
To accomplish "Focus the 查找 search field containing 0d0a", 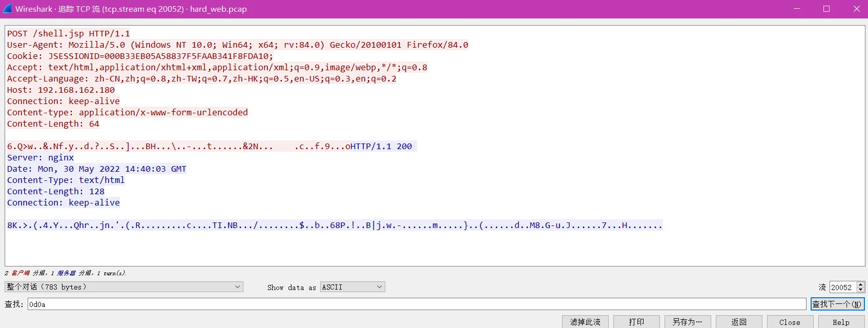I will (416, 304).
